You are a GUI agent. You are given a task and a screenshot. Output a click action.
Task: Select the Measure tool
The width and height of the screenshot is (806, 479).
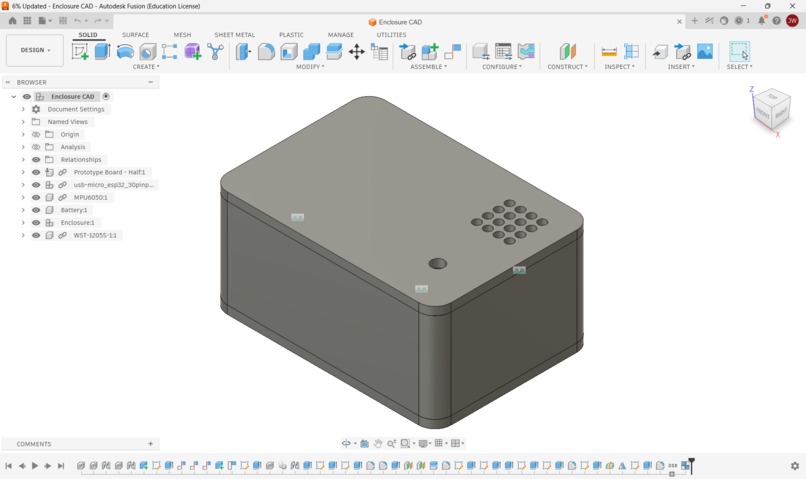point(609,52)
